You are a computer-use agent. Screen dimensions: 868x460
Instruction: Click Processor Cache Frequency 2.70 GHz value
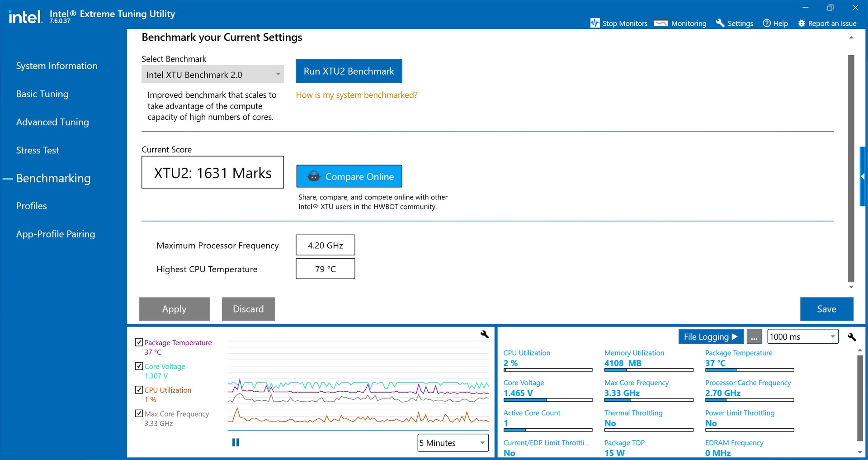tap(723, 393)
